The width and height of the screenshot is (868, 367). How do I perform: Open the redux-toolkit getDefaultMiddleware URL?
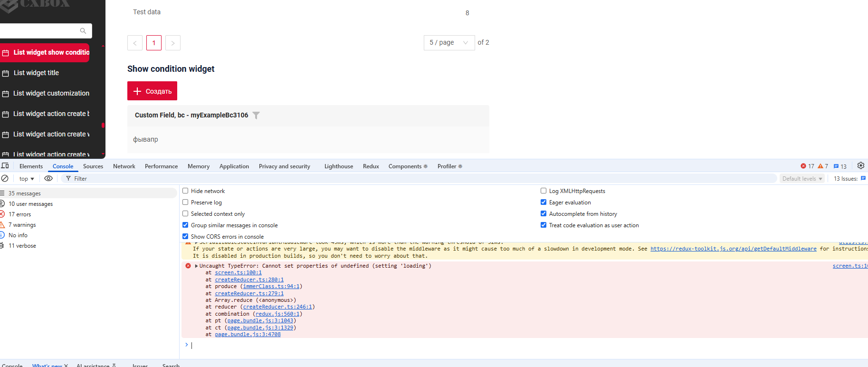coord(733,249)
